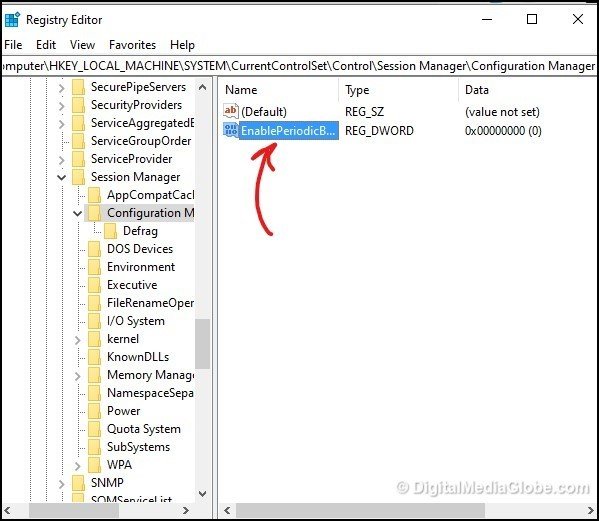Screen dimensions: 599x521
Task: Select the Environment folder icon
Action: click(94, 267)
